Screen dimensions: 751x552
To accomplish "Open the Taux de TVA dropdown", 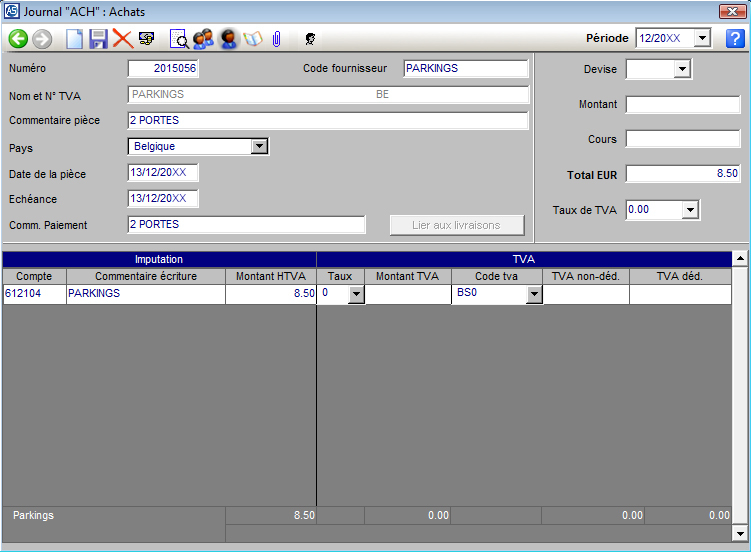I will point(689,210).
